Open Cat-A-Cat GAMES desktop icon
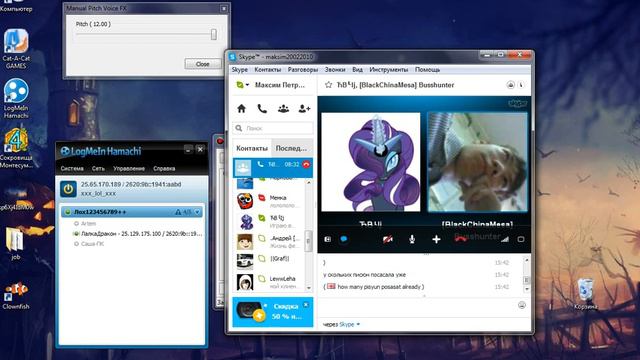The height and width of the screenshot is (360, 640). pyautogui.click(x=16, y=49)
